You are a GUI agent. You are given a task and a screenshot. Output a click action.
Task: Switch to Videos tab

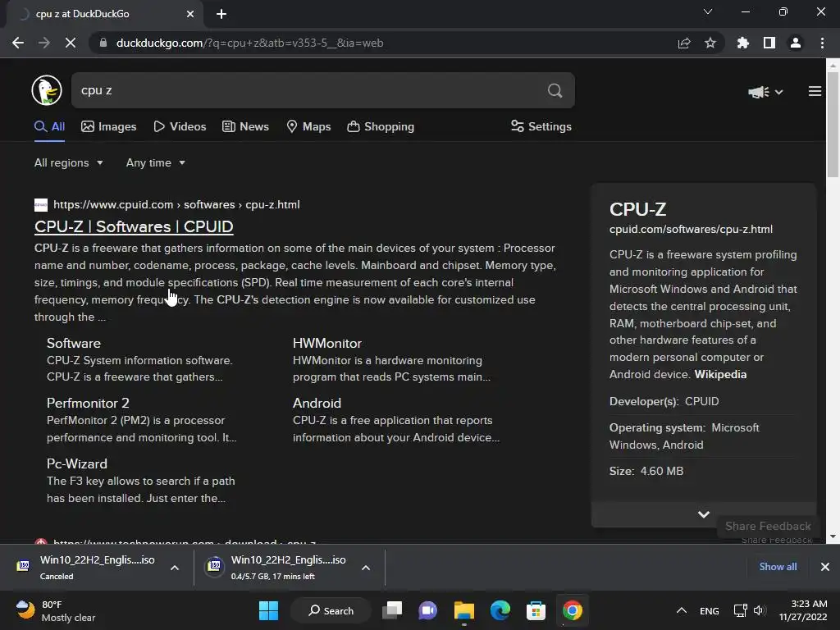[180, 126]
